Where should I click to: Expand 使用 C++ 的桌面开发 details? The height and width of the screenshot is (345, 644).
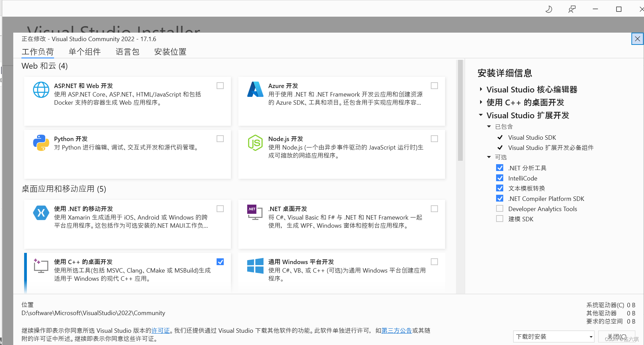coord(481,102)
